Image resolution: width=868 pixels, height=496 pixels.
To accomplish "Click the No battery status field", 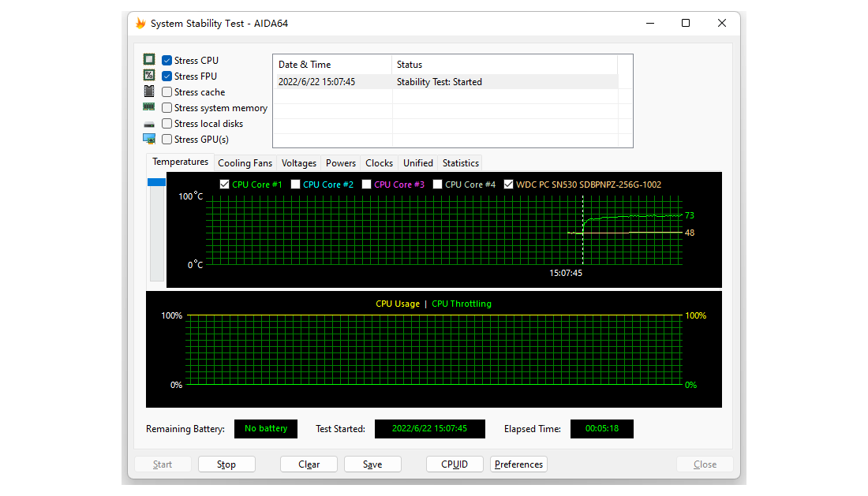I will click(266, 428).
